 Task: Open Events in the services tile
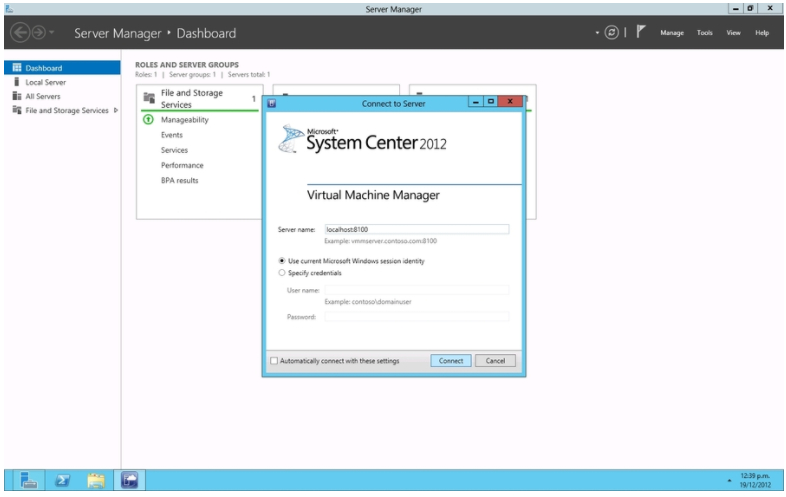click(x=171, y=135)
